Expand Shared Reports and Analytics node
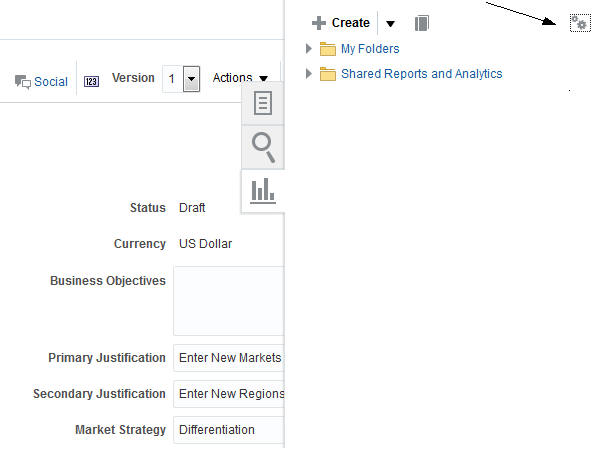 (309, 74)
